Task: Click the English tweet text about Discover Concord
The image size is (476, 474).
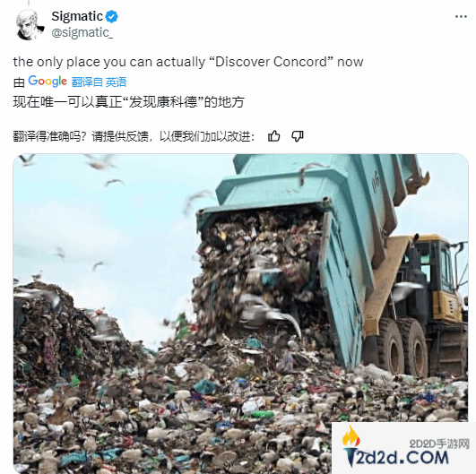Action: tap(188, 62)
